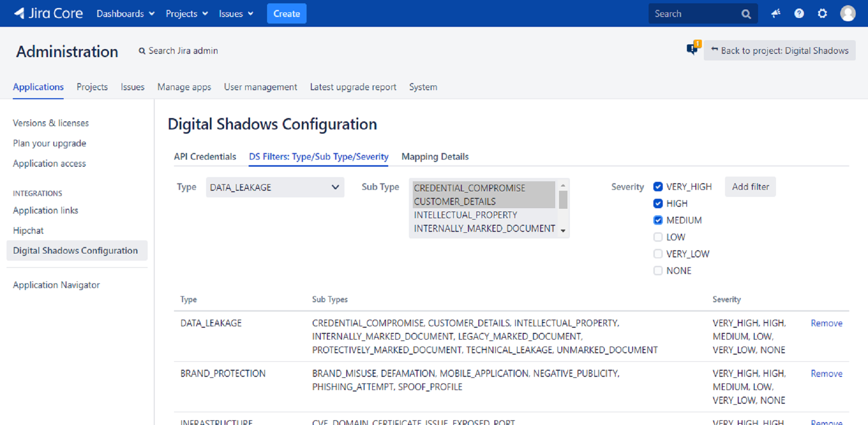Viewport: 868px width, 425px height.
Task: Enable the LOW severity checkbox
Action: point(658,237)
